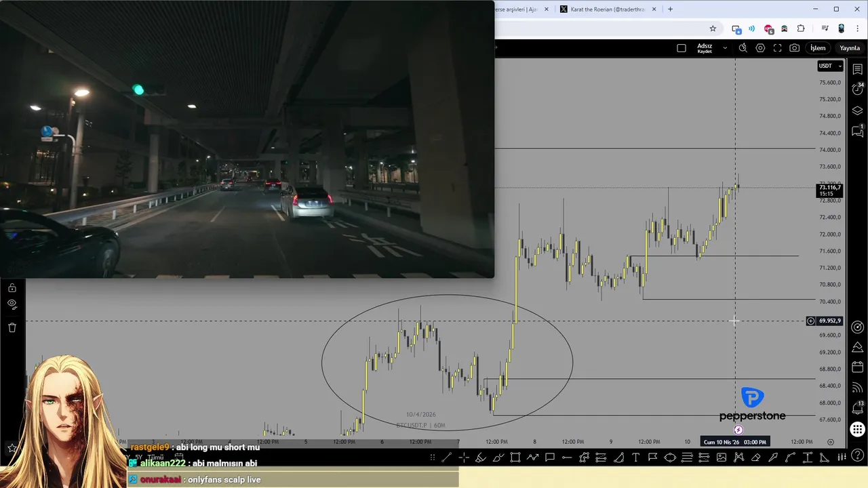Open chart settings hexagon icon
Screen dimensions: 868x488
760,48
